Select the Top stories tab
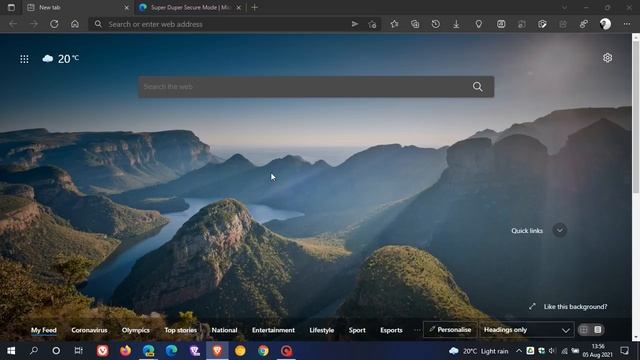 coord(180,330)
